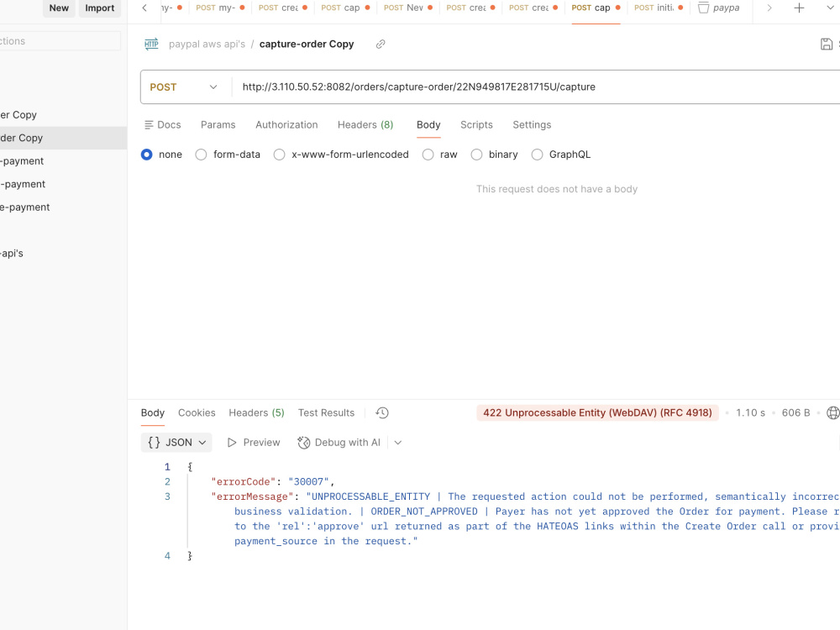Open the paypa collection tab
Viewport: 840px width, 630px height.
[x=719, y=8]
